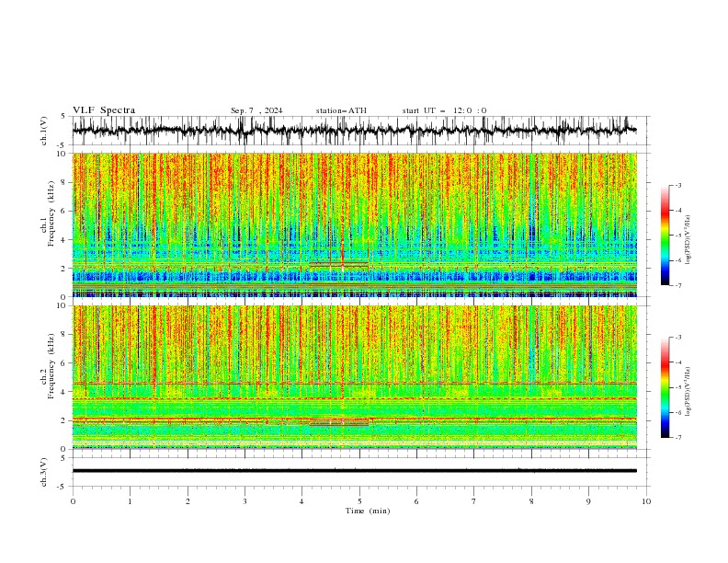This screenshot has width=728, height=563.
Task: Click the "1" tick on the time axis
Action: tap(130, 501)
